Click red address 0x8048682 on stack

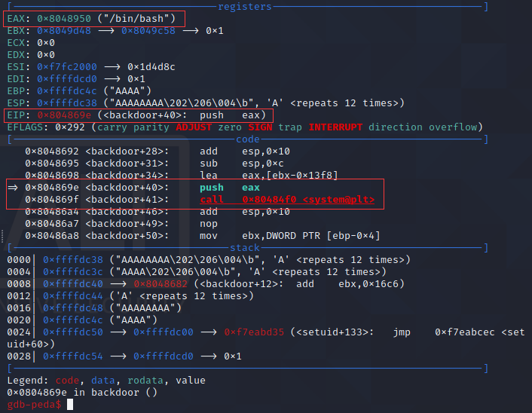tap(161, 283)
